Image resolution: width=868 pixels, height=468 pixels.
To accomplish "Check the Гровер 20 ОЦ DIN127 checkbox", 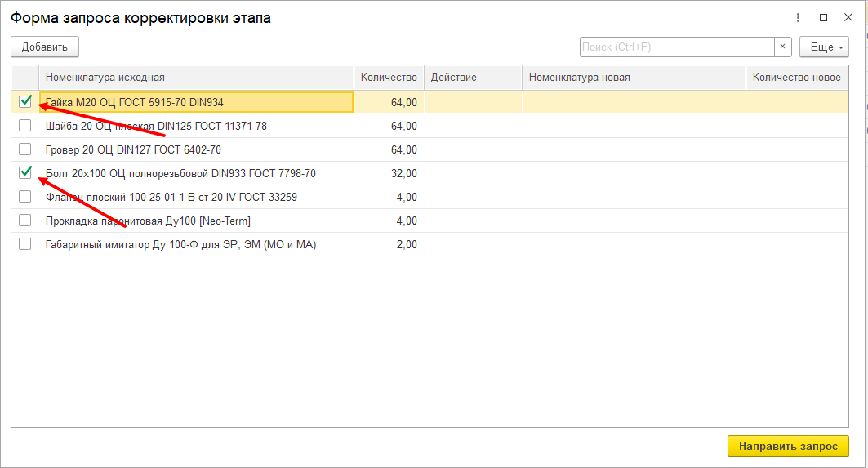I will 25,149.
